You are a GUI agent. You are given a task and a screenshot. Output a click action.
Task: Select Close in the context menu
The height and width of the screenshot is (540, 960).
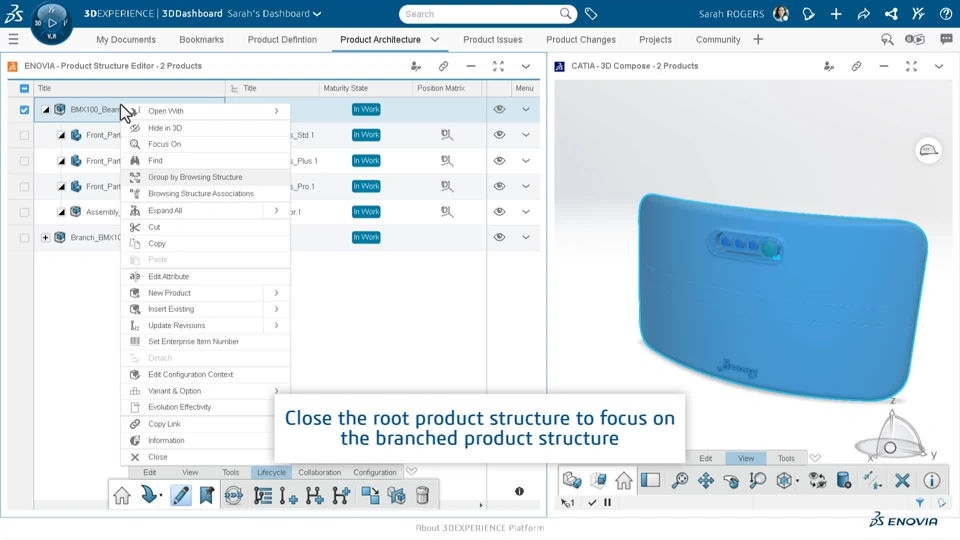point(205,457)
